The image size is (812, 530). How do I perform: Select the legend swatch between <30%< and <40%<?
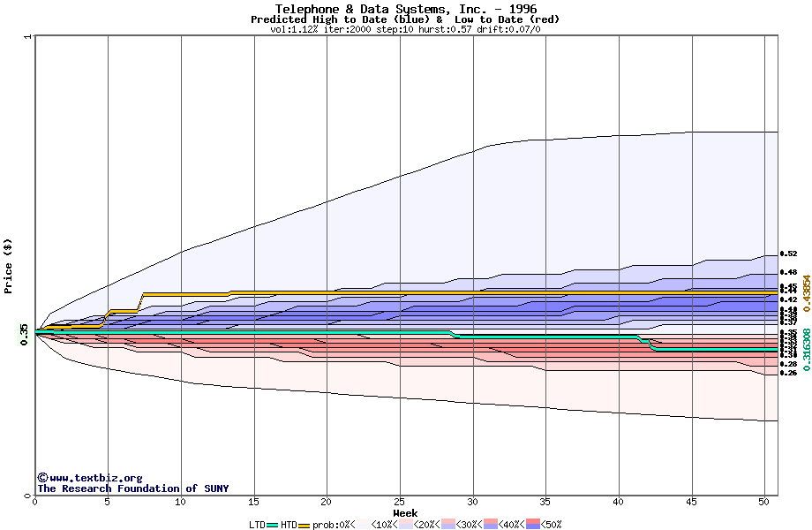pos(491,525)
